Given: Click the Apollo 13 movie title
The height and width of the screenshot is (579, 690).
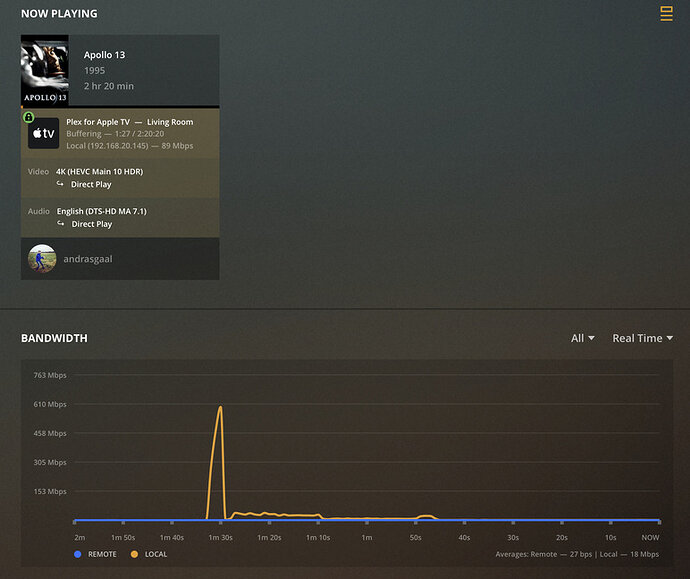Looking at the screenshot, I should pos(104,55).
